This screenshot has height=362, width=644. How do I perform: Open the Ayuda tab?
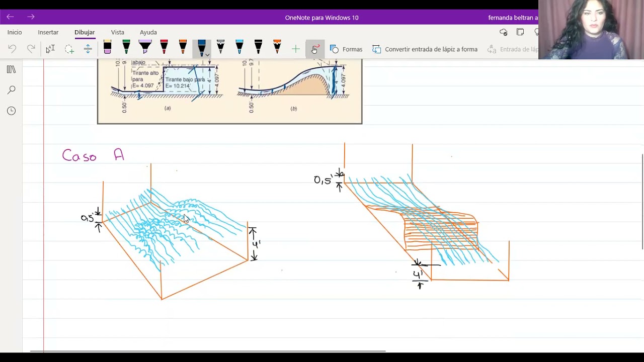point(148,32)
